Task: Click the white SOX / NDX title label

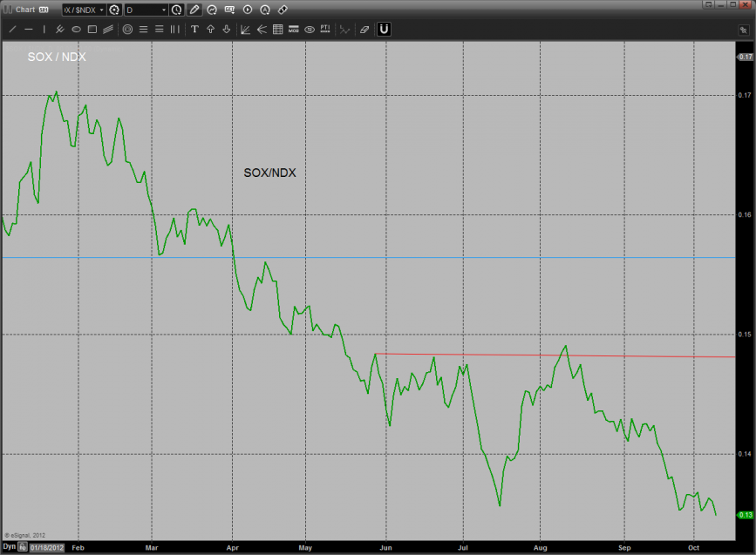Action: point(57,57)
